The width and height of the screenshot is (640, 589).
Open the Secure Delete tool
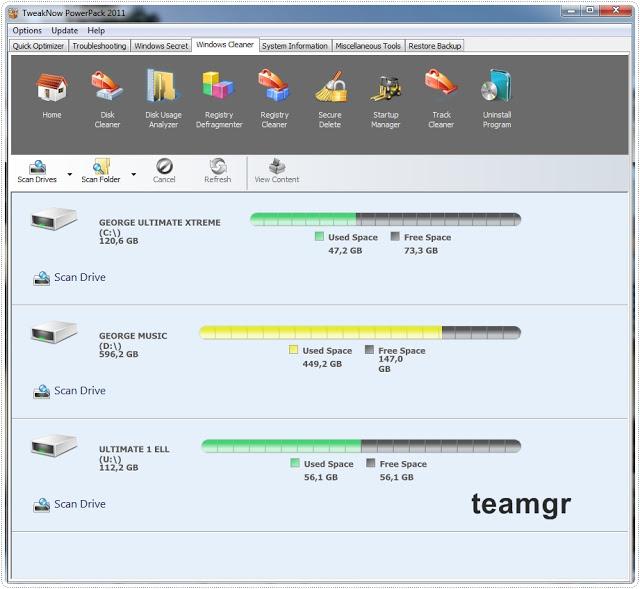(x=330, y=99)
